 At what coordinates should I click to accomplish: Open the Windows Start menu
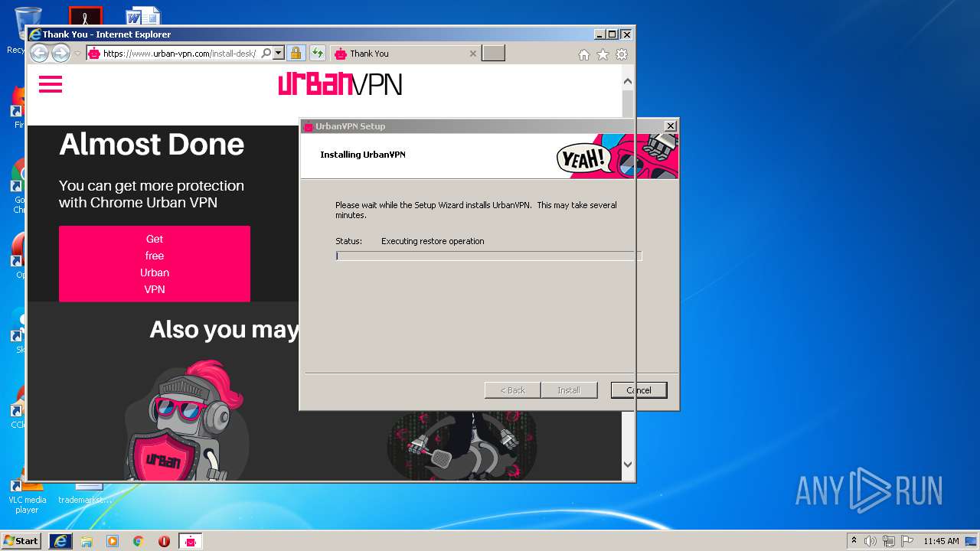click(x=21, y=541)
